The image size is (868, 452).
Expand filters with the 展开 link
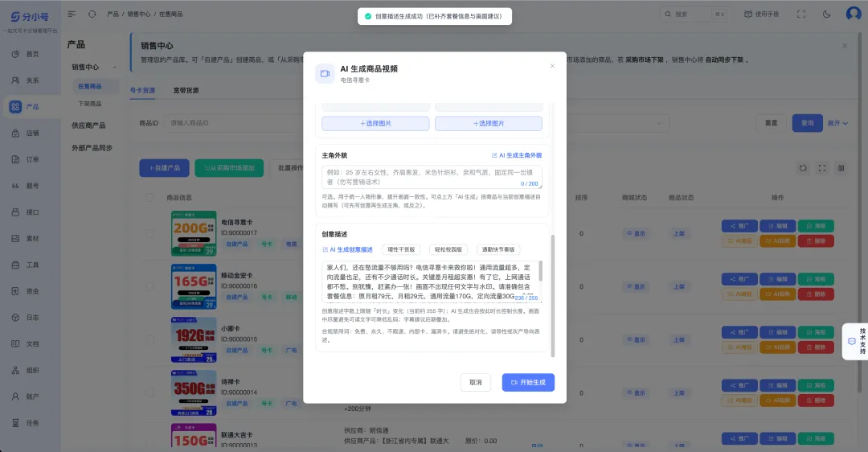[837, 123]
